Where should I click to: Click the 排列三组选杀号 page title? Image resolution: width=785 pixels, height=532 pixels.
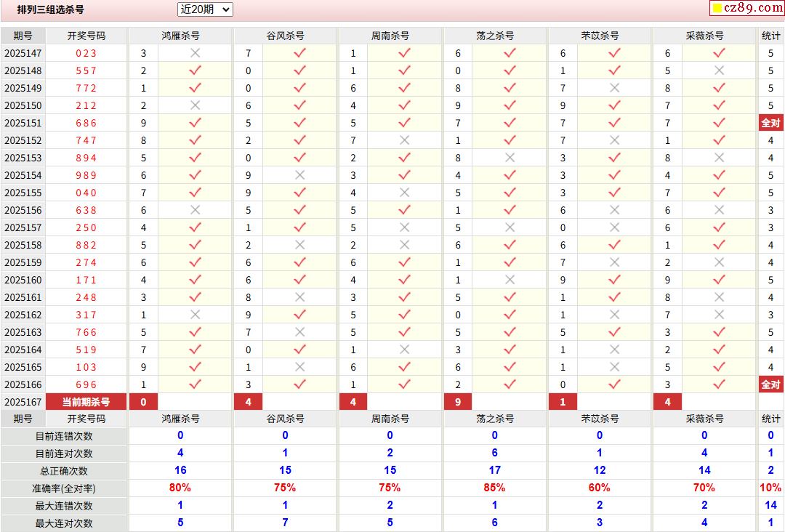[51, 9]
